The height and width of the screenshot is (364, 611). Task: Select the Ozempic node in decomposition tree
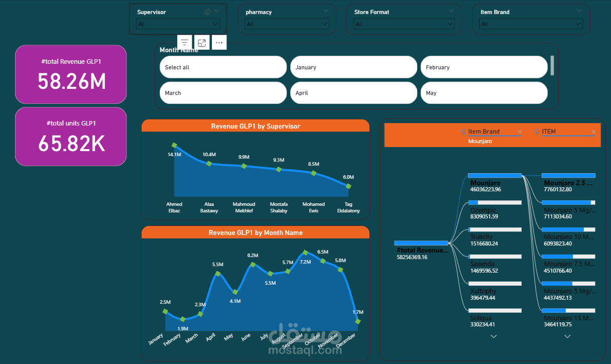click(495, 210)
